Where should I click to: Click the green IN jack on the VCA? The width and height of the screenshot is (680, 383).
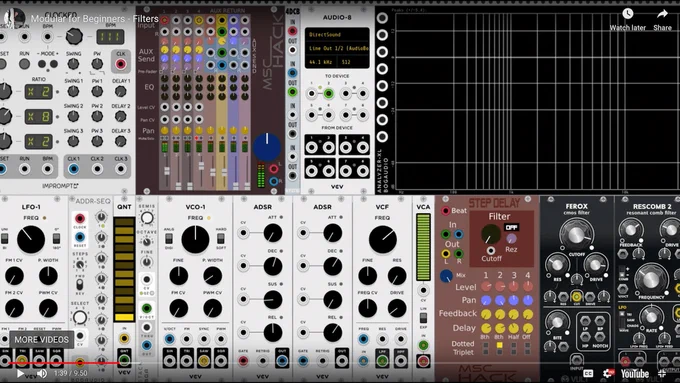tap(423, 346)
